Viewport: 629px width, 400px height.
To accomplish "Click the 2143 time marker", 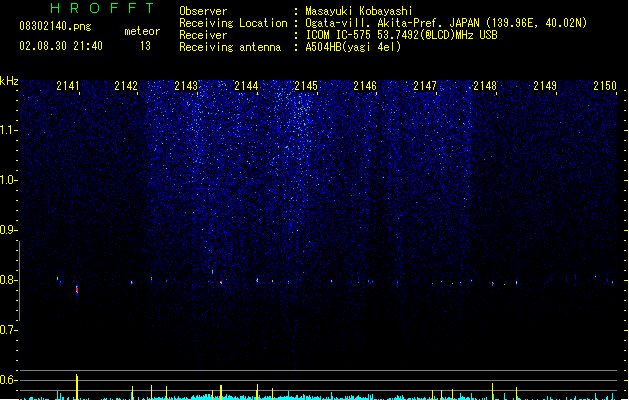I will tap(186, 86).
